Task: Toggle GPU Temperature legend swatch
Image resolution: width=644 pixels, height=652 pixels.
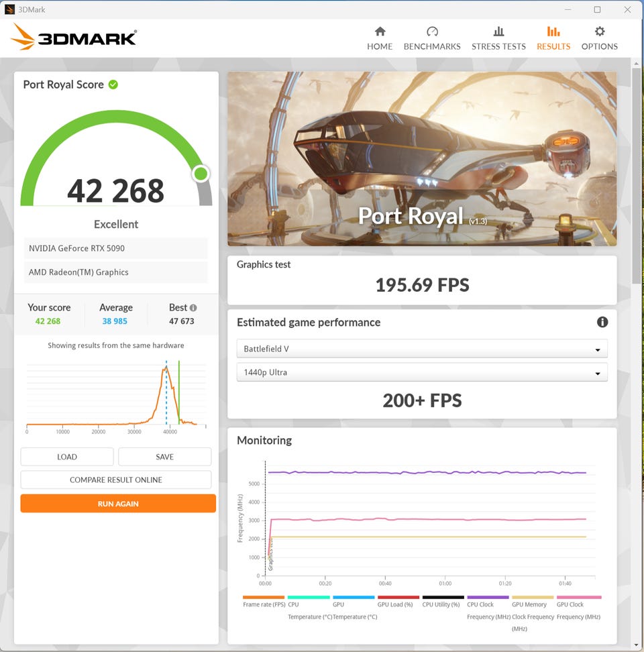Action: tap(354, 597)
